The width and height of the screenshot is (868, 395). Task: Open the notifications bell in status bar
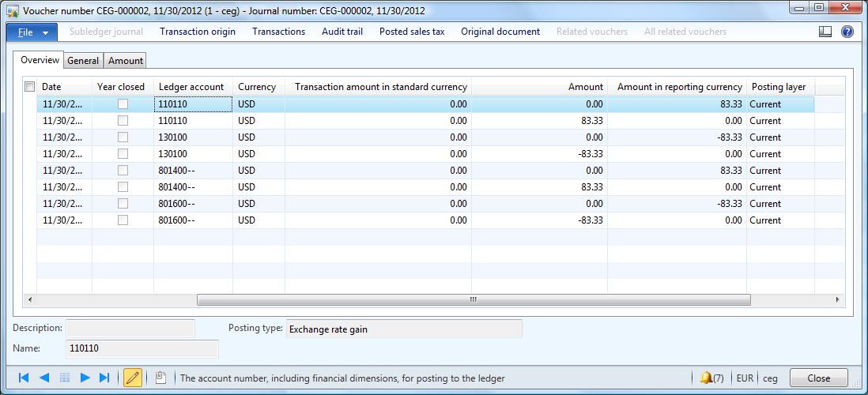(x=711, y=378)
